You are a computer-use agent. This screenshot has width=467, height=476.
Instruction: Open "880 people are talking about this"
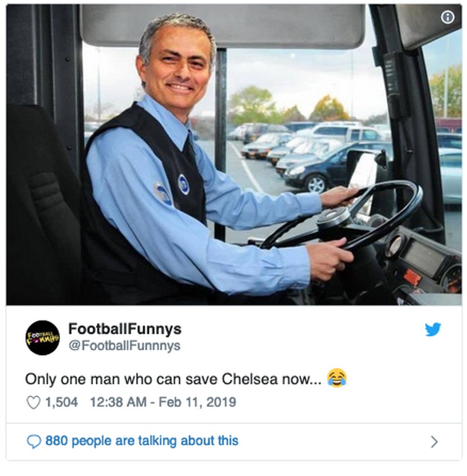pos(142,441)
